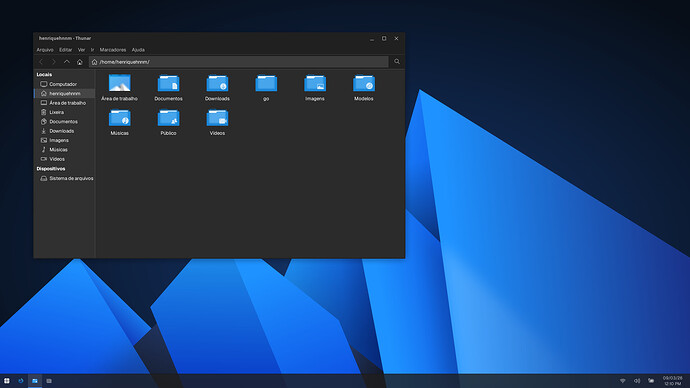Select Computador in the sidebar
Viewport: 690px width, 388px height.
tap(64, 84)
